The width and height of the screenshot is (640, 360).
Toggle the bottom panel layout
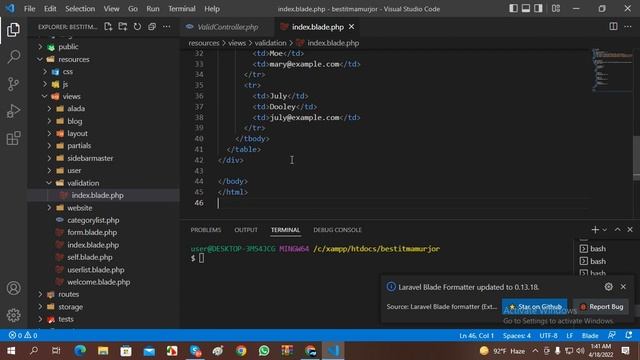[526, 8]
